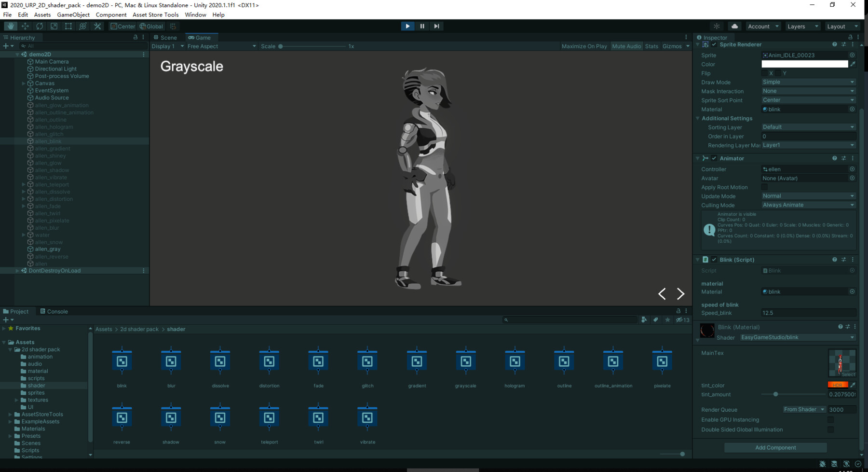Click the Sprite Renderer Color swatch
Image resolution: width=868 pixels, height=472 pixels.
pos(804,64)
